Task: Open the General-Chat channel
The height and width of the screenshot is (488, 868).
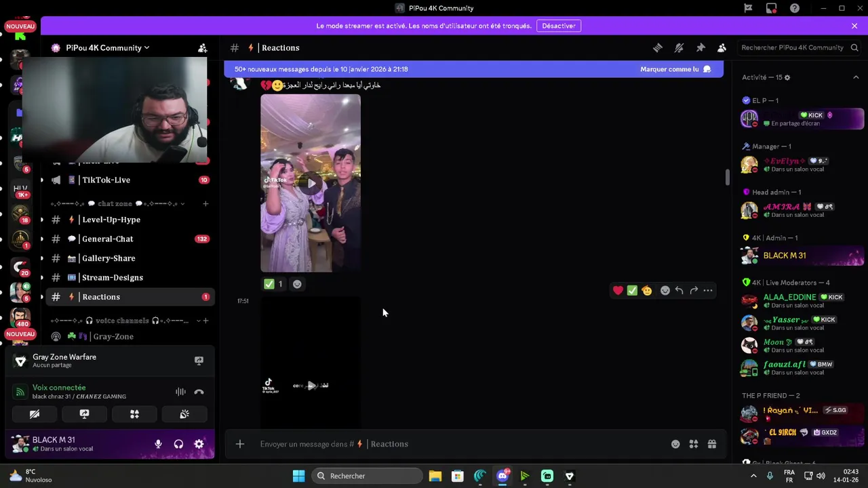Action: [x=107, y=239]
